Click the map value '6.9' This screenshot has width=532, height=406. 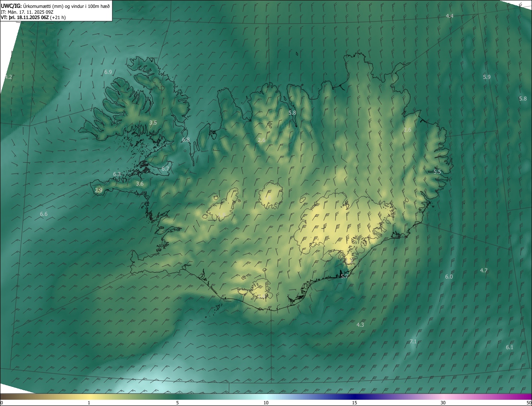tap(108, 72)
